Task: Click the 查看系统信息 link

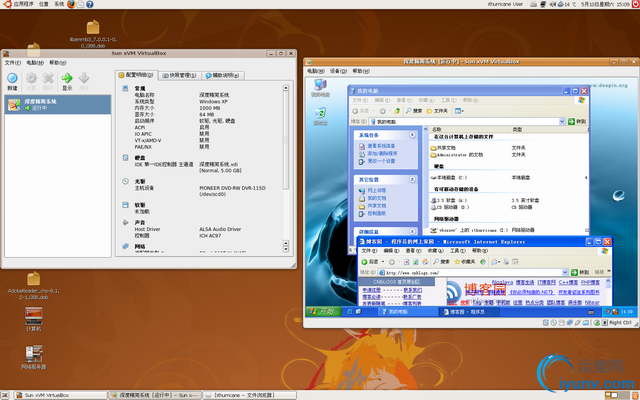Action: (381, 146)
